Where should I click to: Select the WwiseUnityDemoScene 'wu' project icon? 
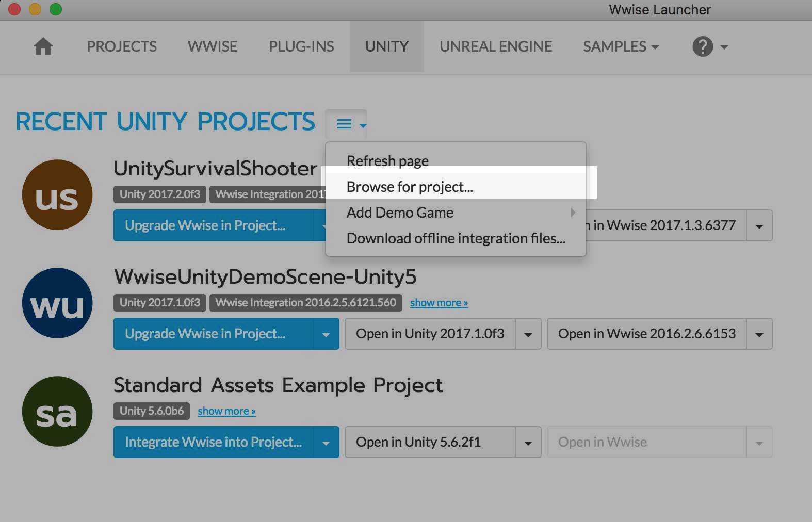[57, 303]
